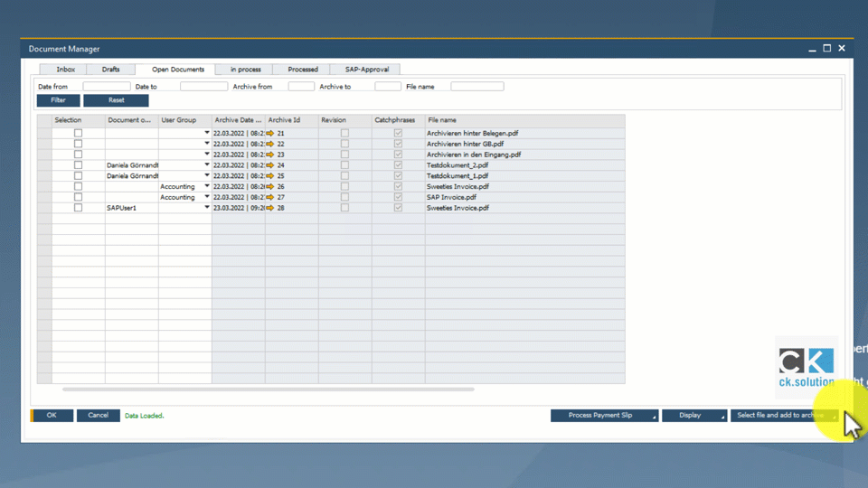
Task: Open the Processed tab
Action: 303,70
